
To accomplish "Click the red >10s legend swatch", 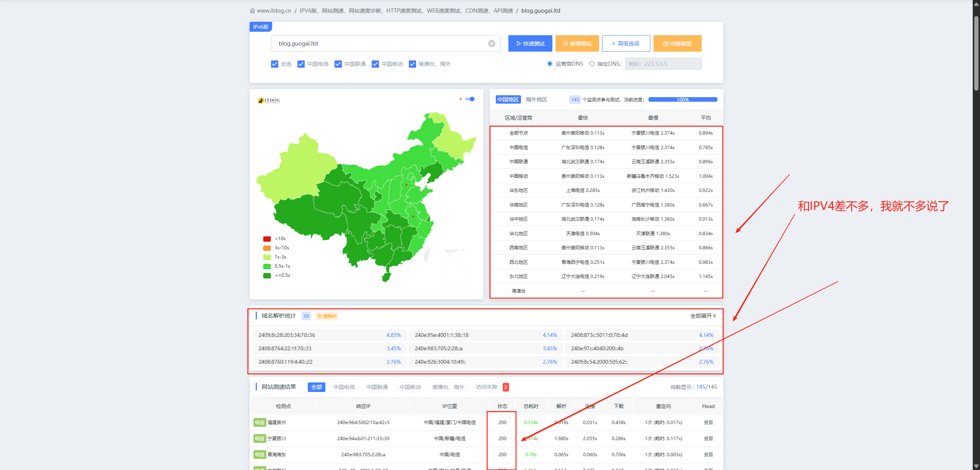I will coord(267,239).
